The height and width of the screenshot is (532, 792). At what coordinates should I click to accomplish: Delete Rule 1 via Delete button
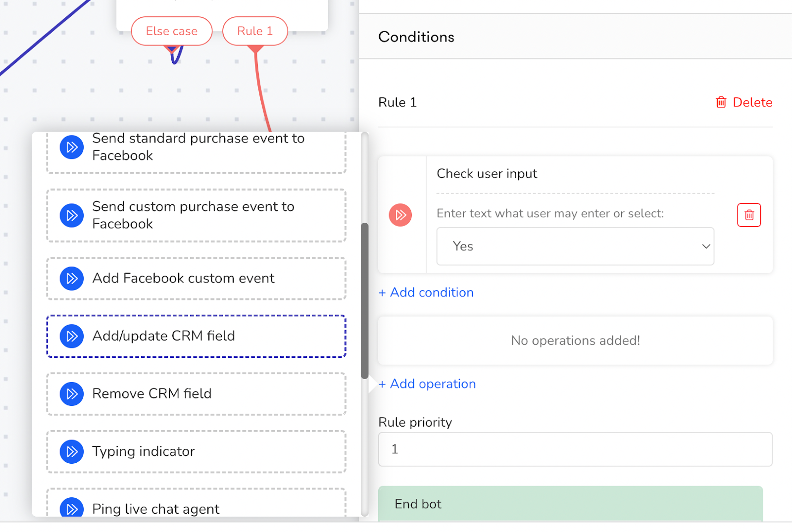pyautogui.click(x=744, y=102)
